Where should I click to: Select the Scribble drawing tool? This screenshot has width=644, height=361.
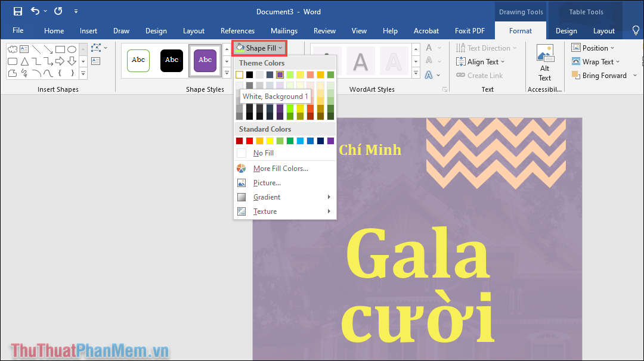(x=24, y=72)
